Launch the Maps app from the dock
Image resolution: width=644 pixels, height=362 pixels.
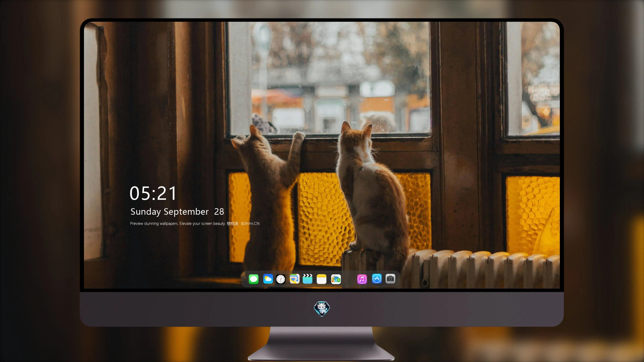294,279
